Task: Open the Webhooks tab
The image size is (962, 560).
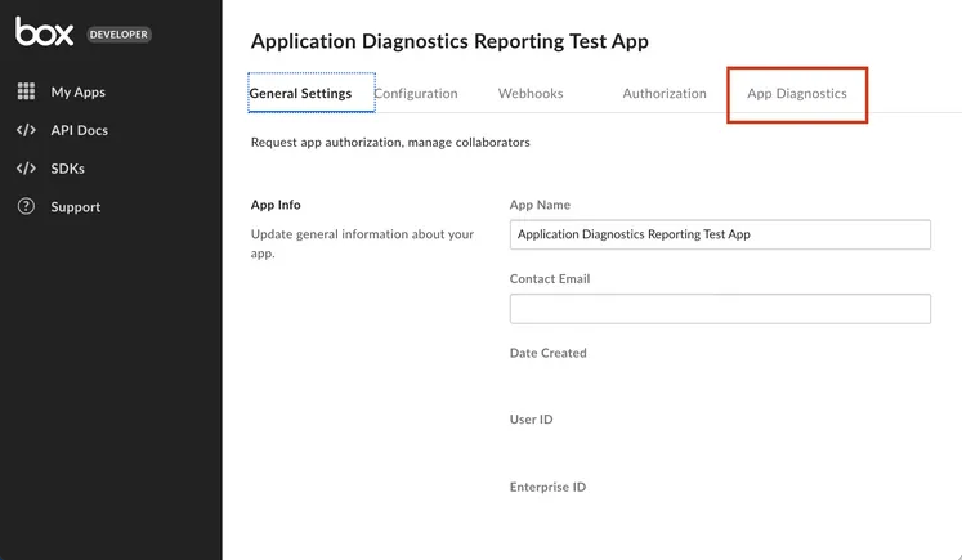Action: [531, 93]
